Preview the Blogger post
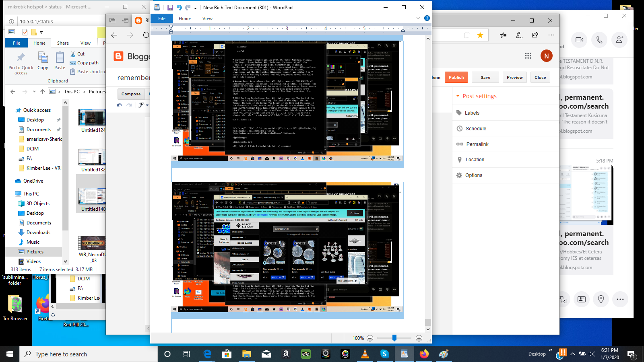Screen dimensions: 644x362 [515, 77]
